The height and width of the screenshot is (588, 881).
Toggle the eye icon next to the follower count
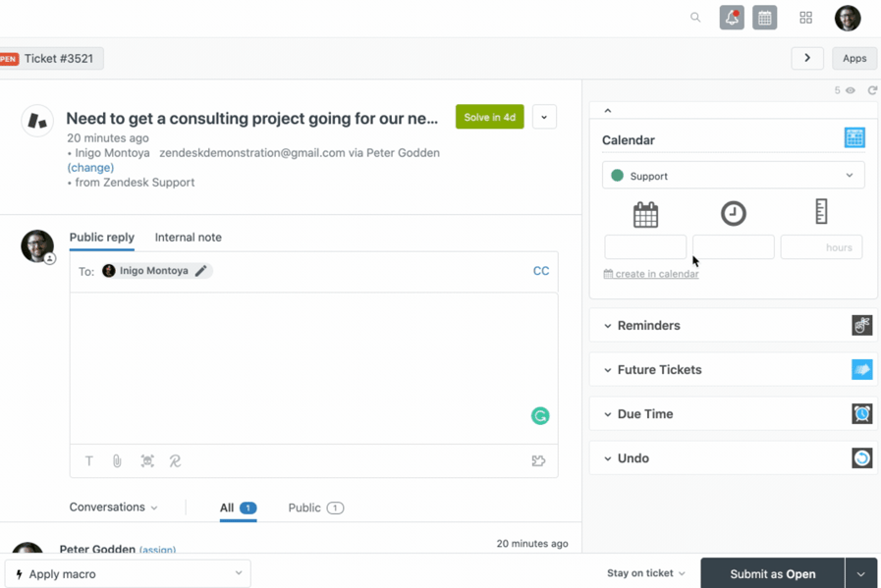849,89
